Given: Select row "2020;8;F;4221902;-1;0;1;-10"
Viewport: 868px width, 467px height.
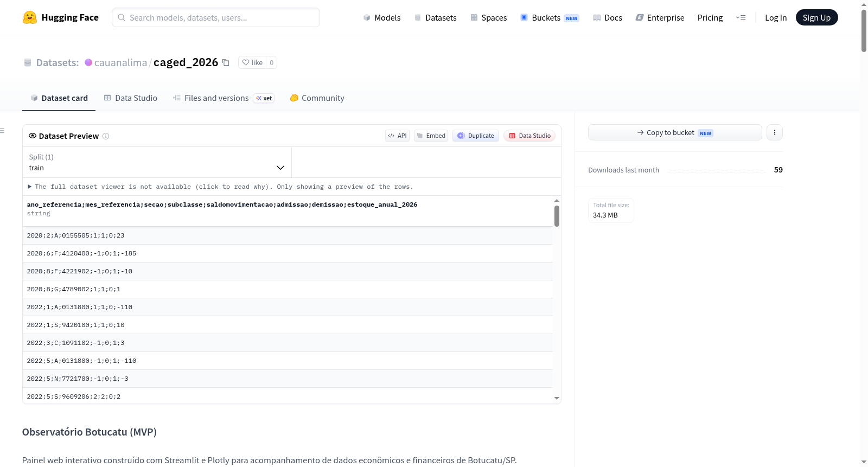Looking at the screenshot, I should 288,271.
